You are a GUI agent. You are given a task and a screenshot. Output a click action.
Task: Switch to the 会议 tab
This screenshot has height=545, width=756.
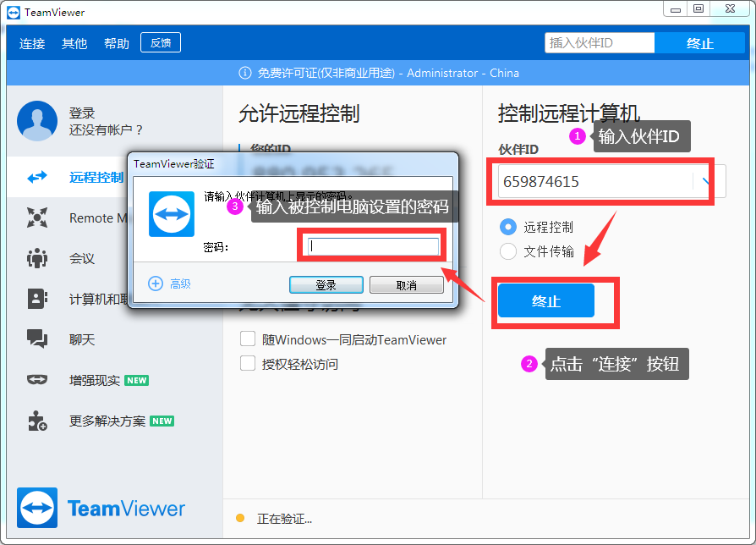(x=82, y=258)
